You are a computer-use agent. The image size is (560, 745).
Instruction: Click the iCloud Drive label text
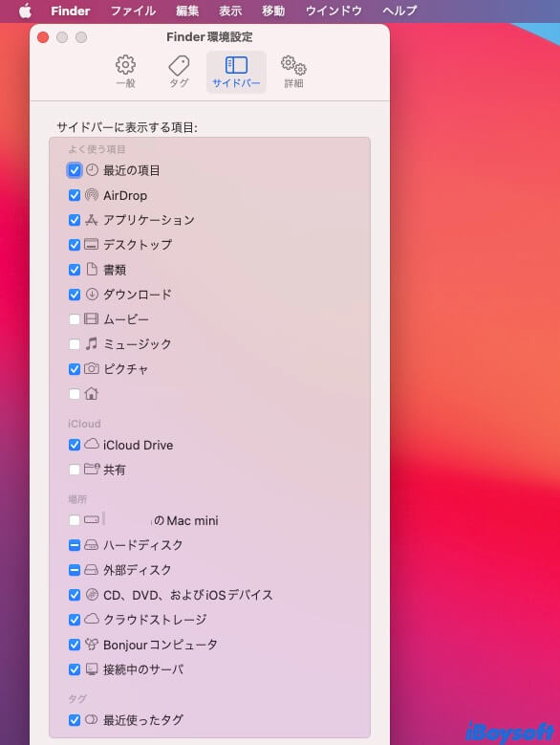[x=139, y=446]
